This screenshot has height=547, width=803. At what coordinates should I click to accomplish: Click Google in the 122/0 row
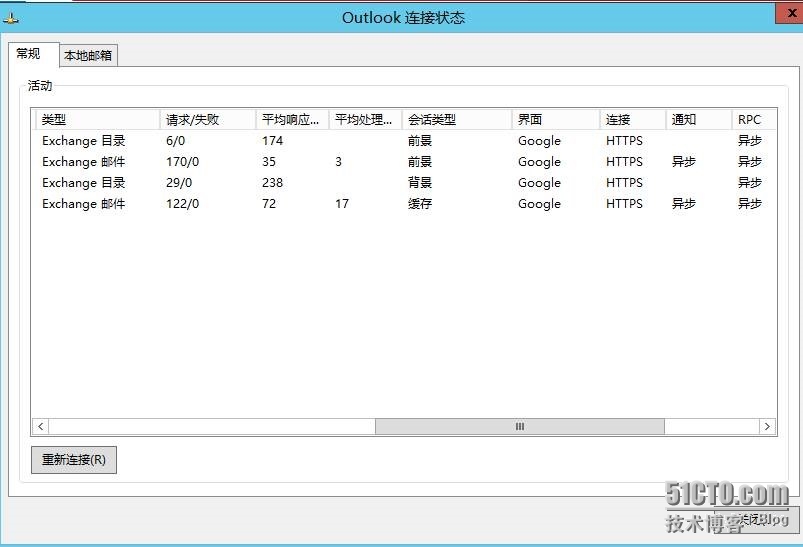click(539, 204)
